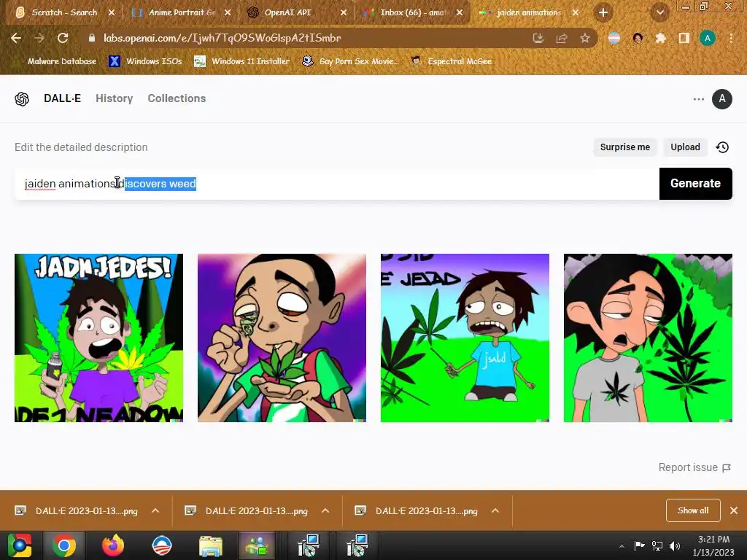Open the JADN JEDES generated image
The width and height of the screenshot is (747, 560).
click(98, 338)
